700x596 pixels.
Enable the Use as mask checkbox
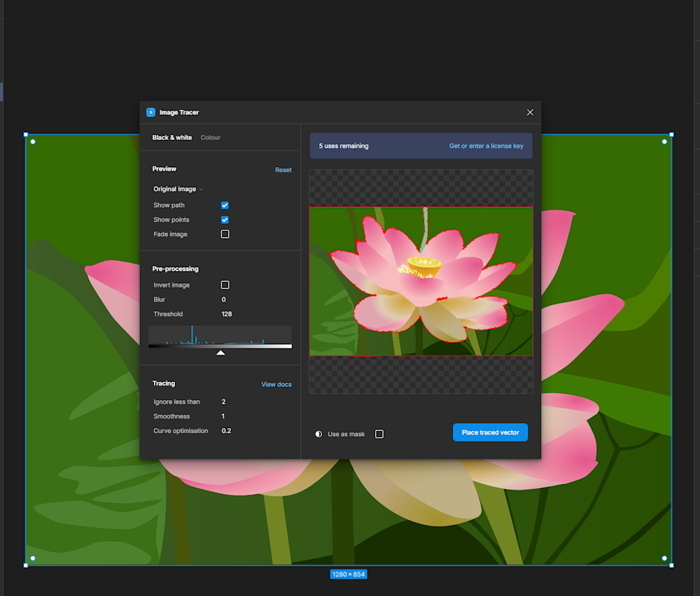click(379, 434)
